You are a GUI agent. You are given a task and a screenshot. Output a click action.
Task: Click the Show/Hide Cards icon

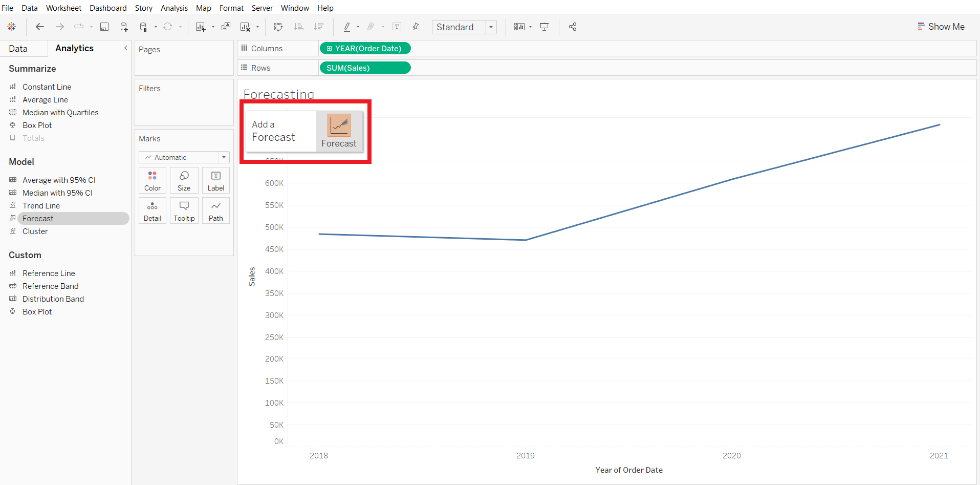coord(519,27)
